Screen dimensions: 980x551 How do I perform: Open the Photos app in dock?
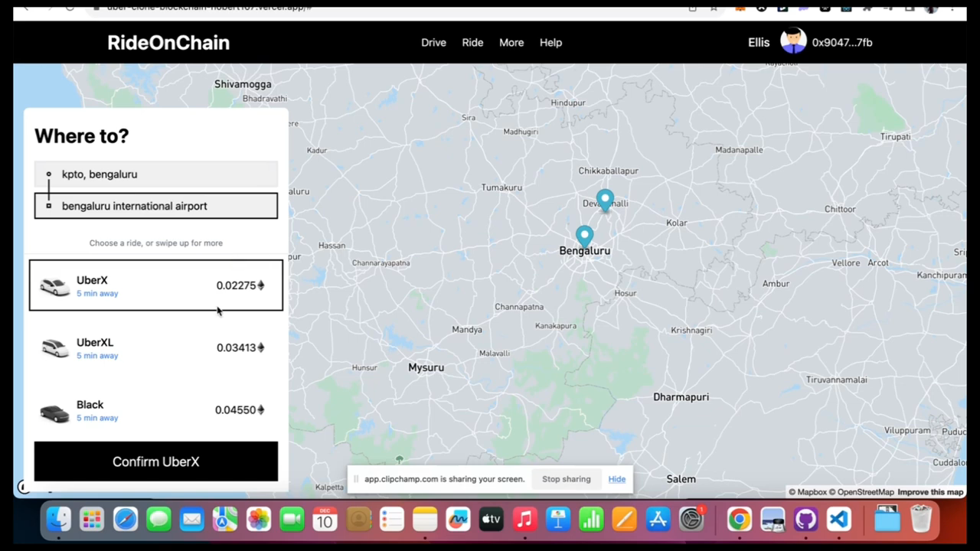[x=259, y=520]
